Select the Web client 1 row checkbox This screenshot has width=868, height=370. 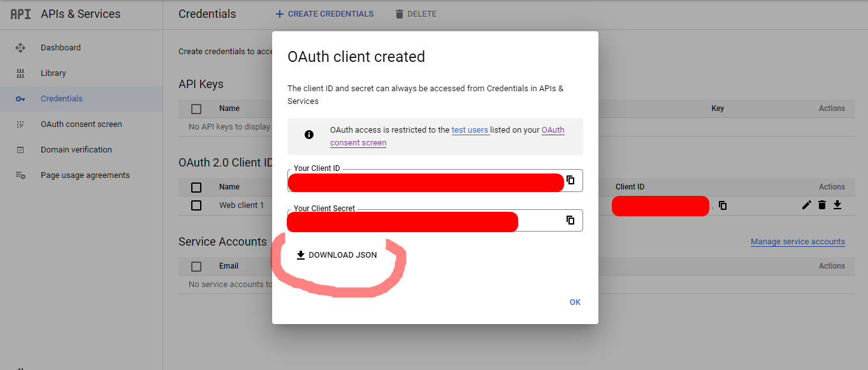point(196,205)
